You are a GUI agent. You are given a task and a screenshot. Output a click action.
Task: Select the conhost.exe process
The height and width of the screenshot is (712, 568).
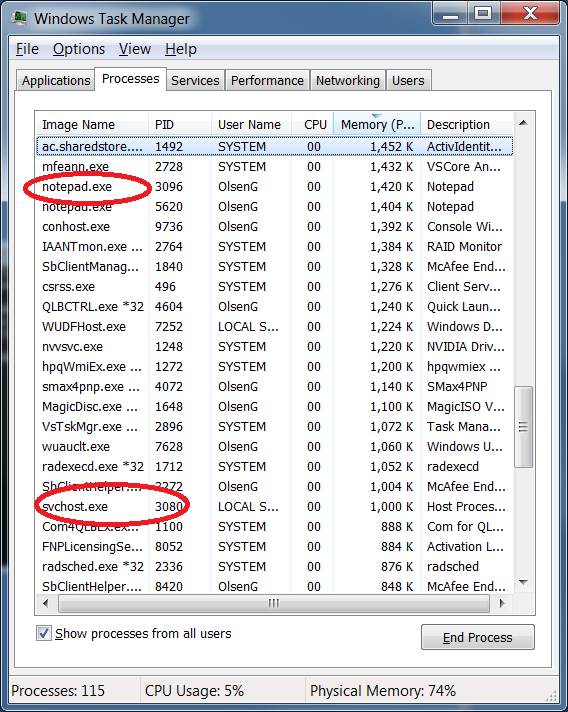pyautogui.click(x=275, y=226)
